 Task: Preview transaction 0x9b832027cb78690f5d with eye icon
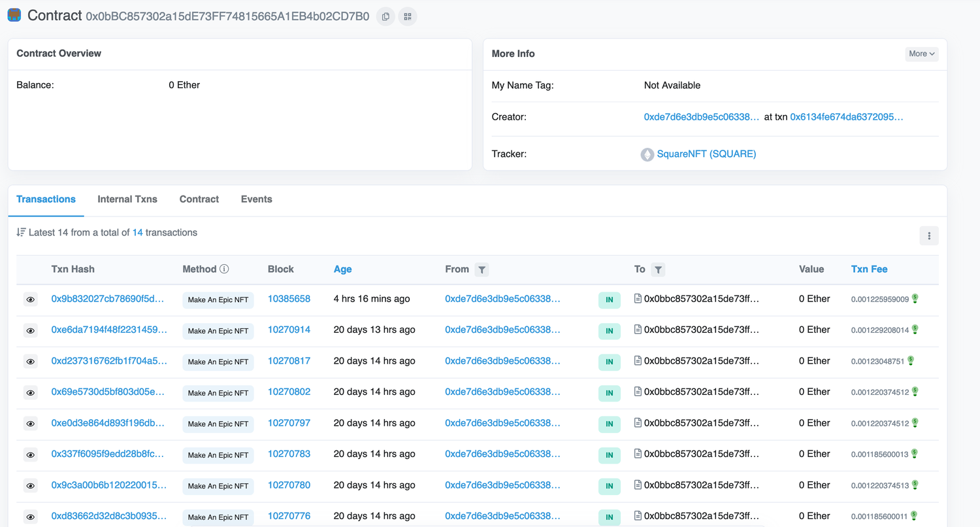pos(30,299)
